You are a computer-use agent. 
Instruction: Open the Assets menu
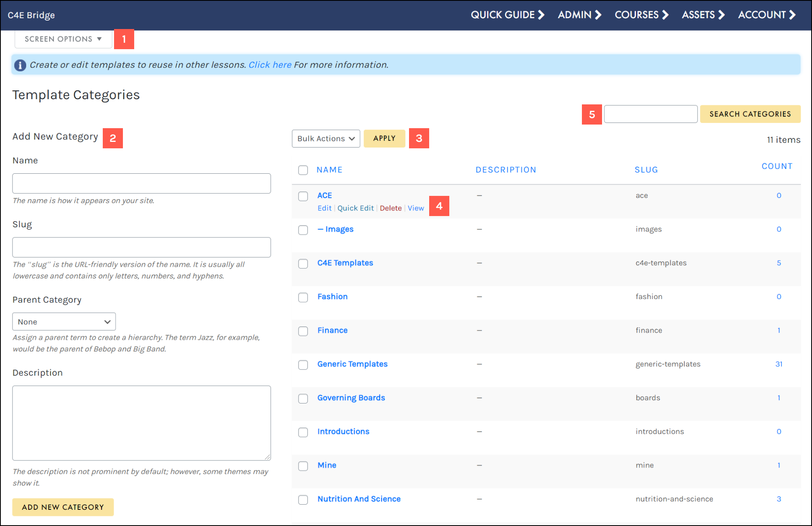pyautogui.click(x=703, y=15)
